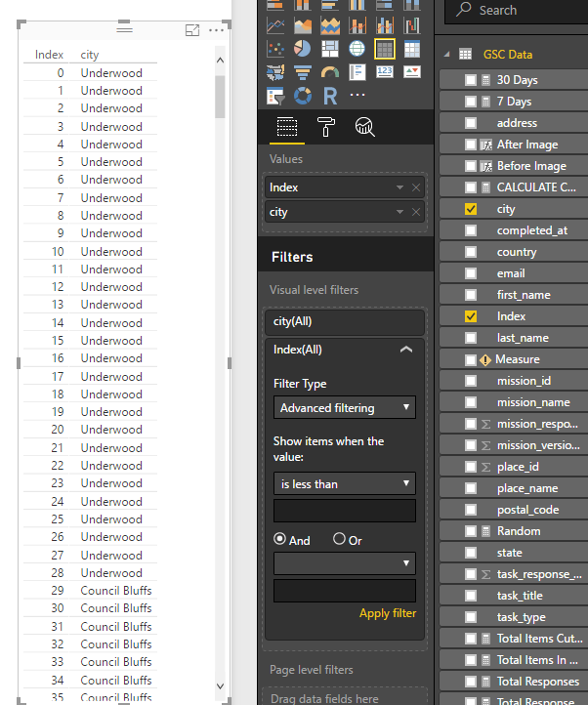This screenshot has height=705, width=588.
Task: Click the first filter value input box
Action: point(345,511)
